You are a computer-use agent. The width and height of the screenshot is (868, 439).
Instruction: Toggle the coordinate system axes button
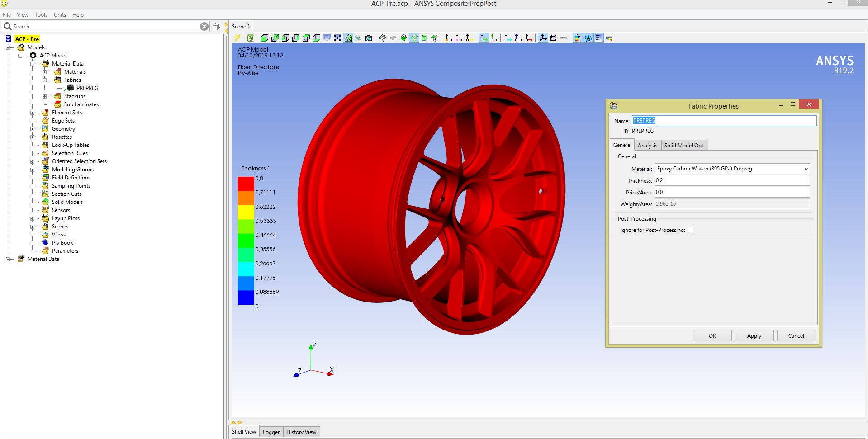(x=543, y=38)
